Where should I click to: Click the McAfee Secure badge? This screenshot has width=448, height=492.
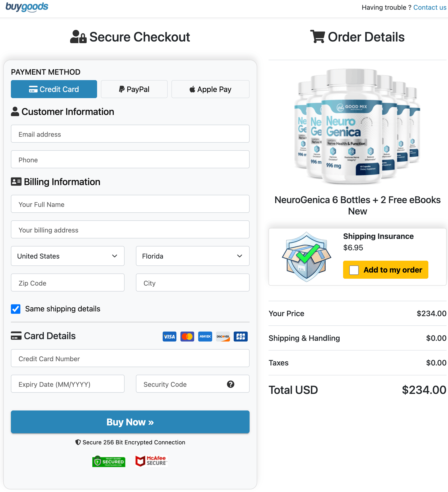click(151, 461)
